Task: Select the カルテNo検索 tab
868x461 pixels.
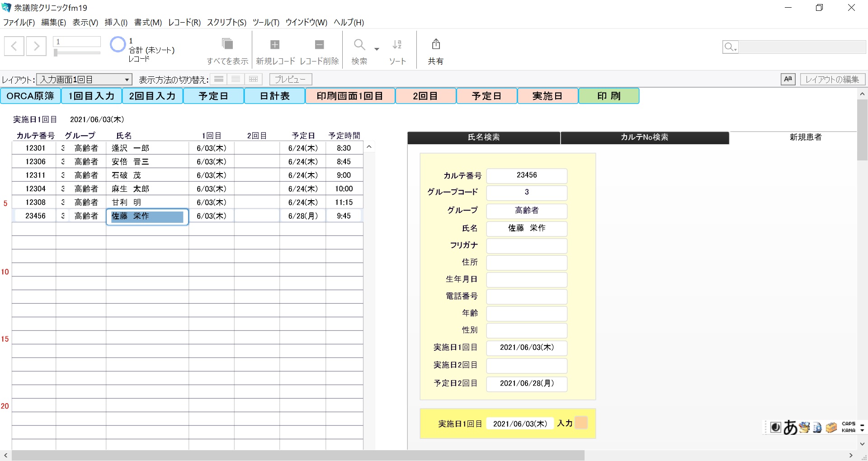Action: pos(645,137)
